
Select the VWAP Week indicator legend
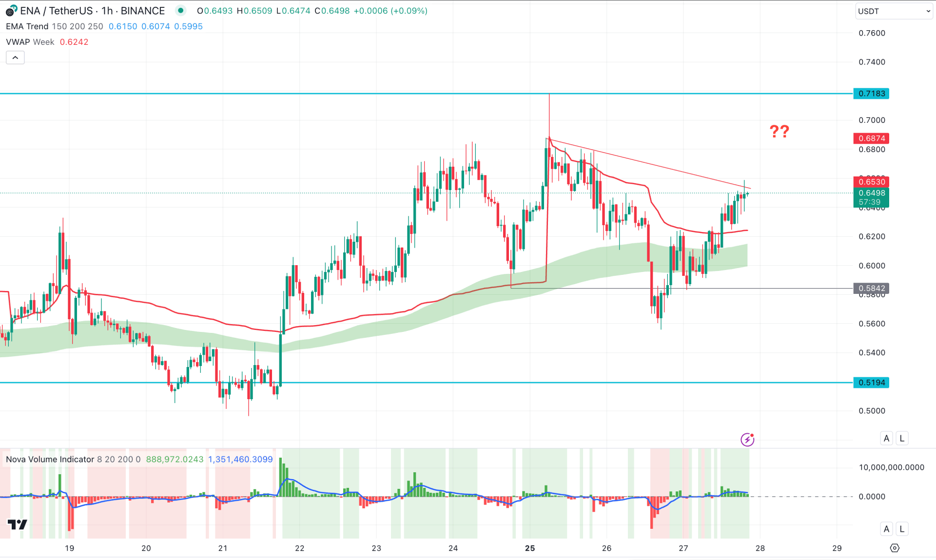(x=30, y=42)
